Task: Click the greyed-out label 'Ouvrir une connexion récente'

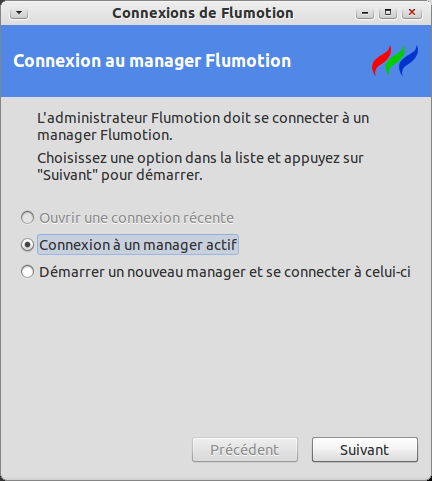Action: click(x=136, y=218)
